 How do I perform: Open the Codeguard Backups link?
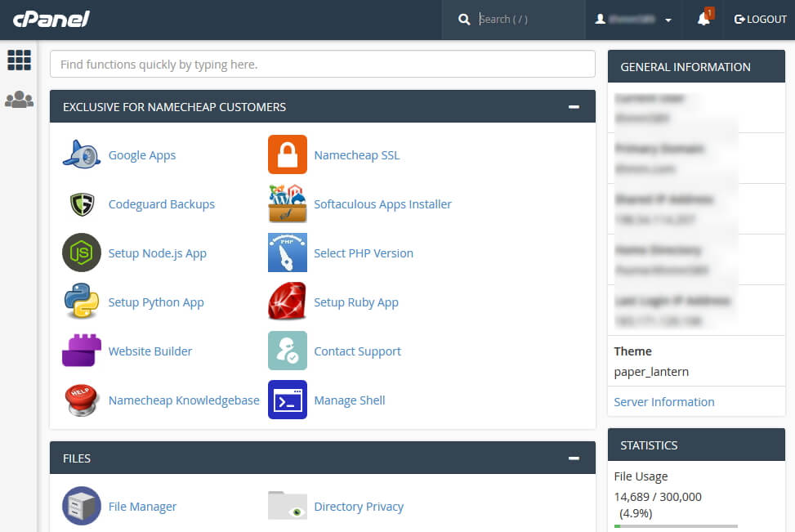(x=162, y=203)
